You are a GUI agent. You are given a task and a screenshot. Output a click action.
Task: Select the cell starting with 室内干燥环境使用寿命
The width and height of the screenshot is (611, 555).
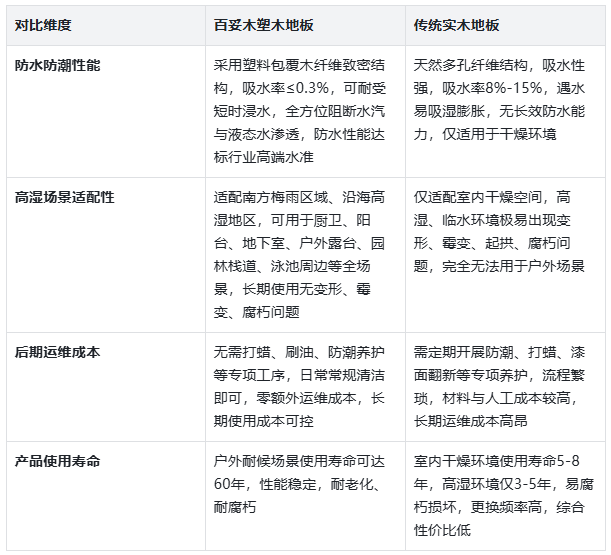(x=504, y=495)
